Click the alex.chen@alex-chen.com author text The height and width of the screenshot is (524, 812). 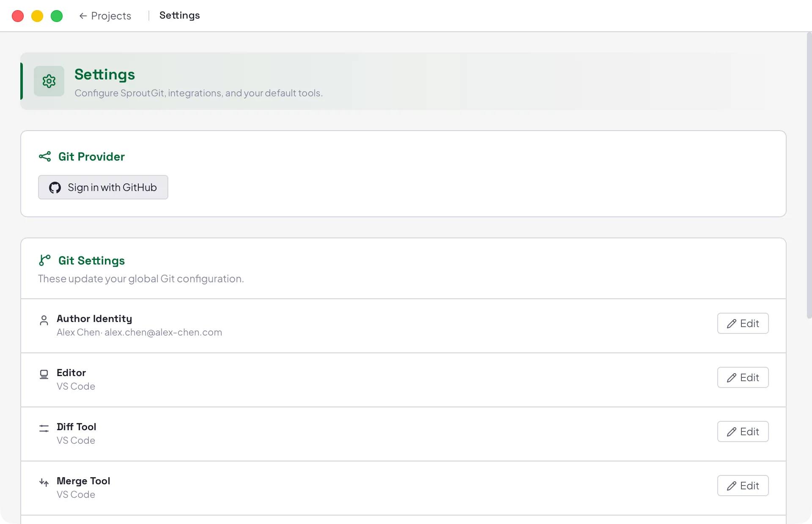pos(163,332)
